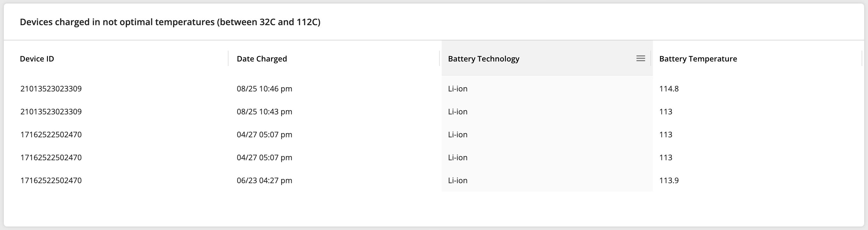Select third row device ID 17162522502470
Image resolution: width=868 pixels, height=230 pixels.
click(51, 134)
